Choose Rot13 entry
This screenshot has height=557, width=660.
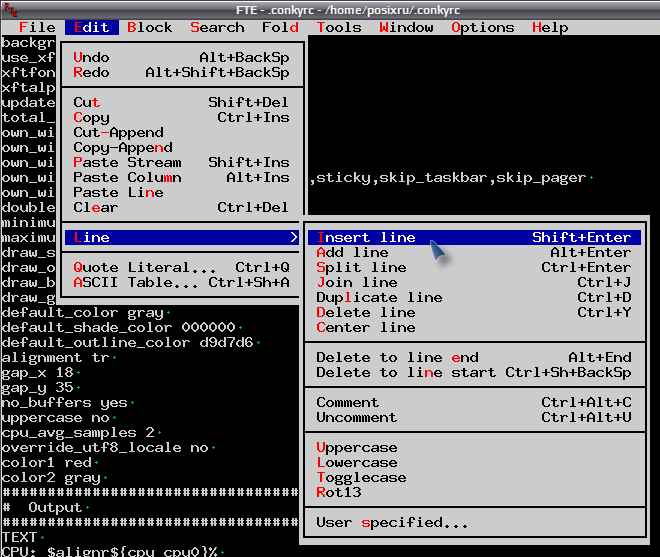[474, 493]
